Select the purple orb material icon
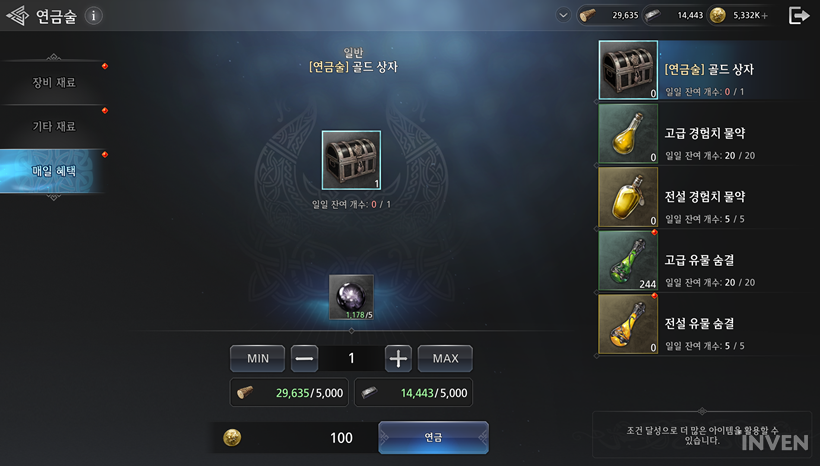Viewport: 820px width, 466px height. tap(351, 297)
